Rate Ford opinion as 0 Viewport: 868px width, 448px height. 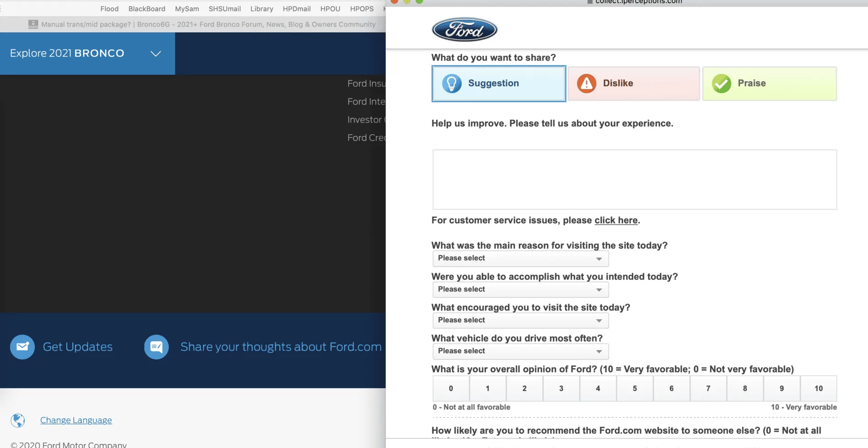pyautogui.click(x=451, y=389)
